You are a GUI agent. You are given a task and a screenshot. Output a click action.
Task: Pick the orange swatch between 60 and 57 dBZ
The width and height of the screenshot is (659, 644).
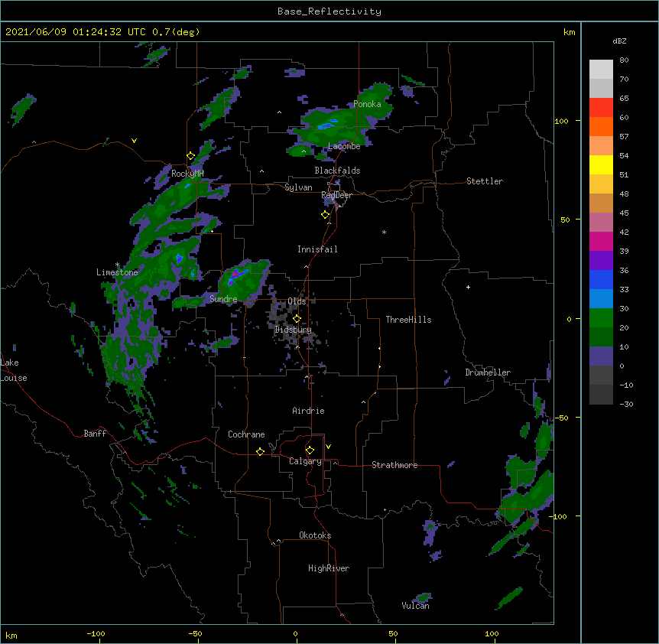pos(601,126)
